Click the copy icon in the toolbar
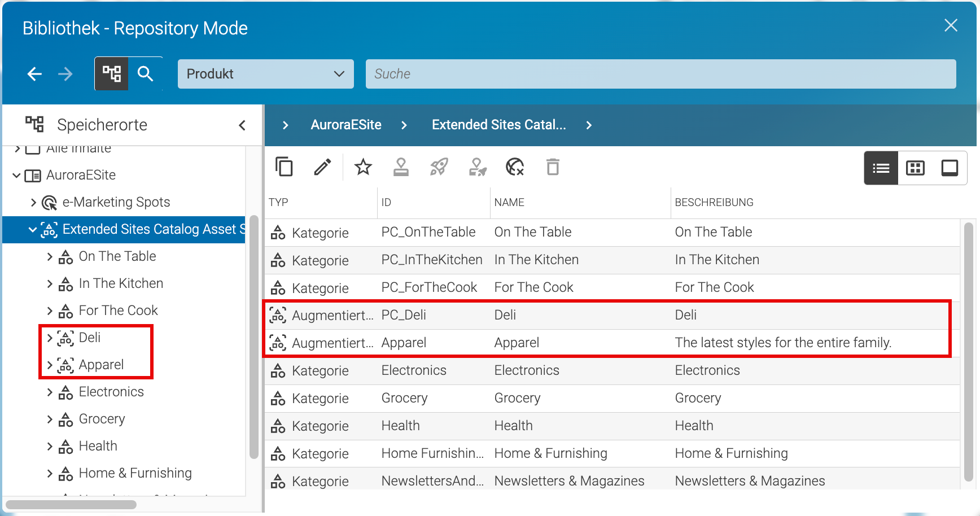The width and height of the screenshot is (980, 516). point(284,167)
